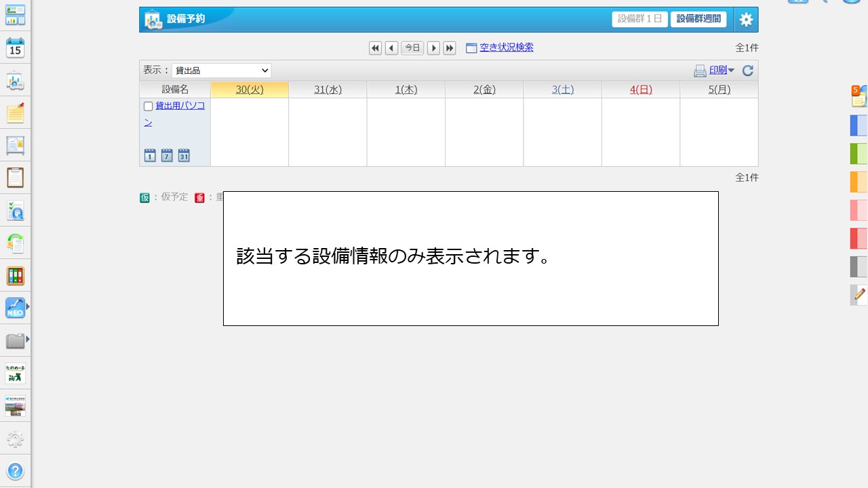This screenshot has width=868, height=488.
Task: Open the checklist with magnifier sidebar icon
Action: click(15, 211)
